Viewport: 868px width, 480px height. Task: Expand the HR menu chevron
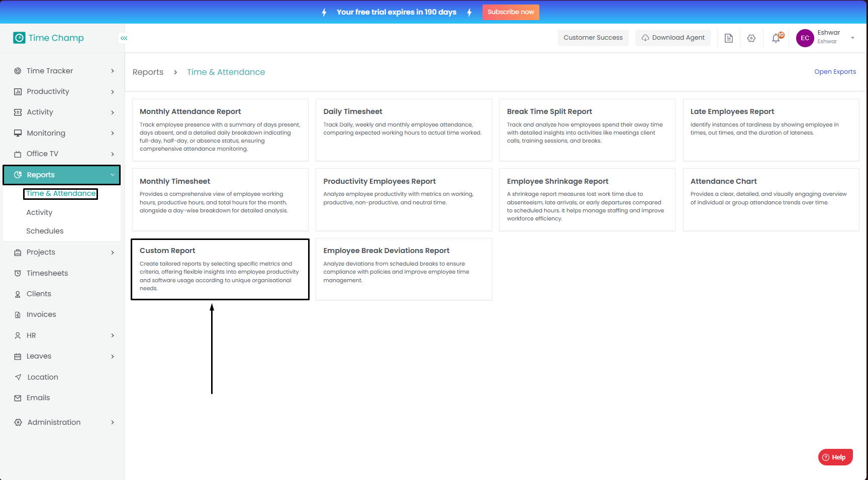point(113,335)
